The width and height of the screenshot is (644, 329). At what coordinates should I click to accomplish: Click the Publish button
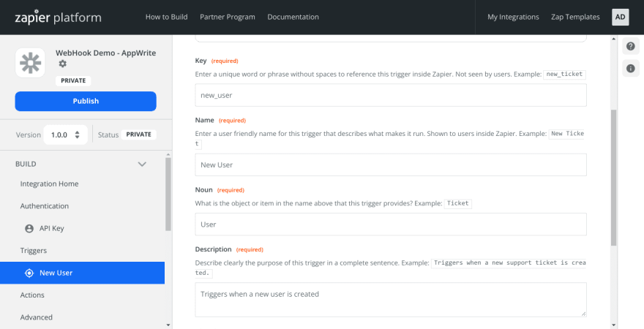pyautogui.click(x=86, y=102)
